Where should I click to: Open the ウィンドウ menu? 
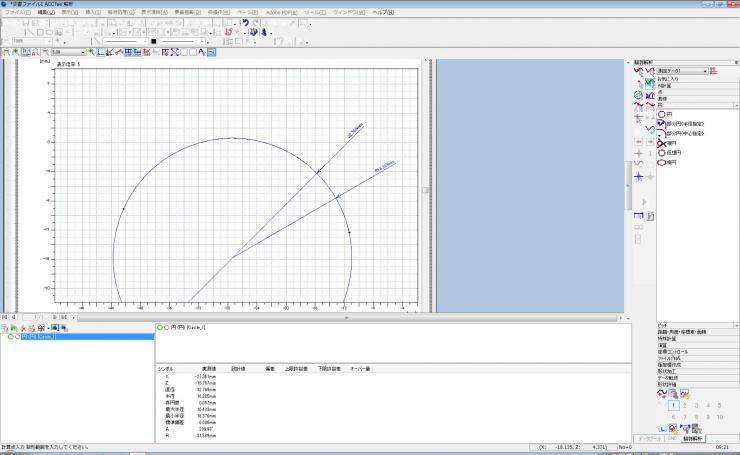(349, 12)
